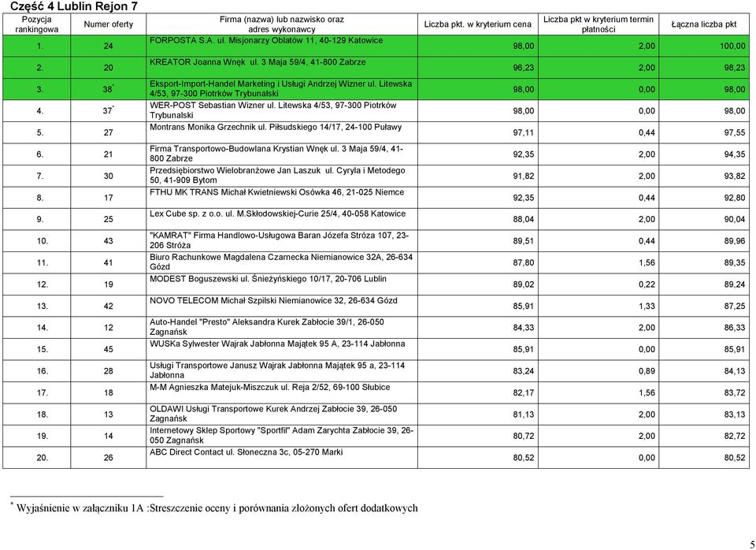Select the 'KAMRAT Firma Handlowo-Usługowa' cell
The height and width of the screenshot is (550, 756).
tap(282, 241)
